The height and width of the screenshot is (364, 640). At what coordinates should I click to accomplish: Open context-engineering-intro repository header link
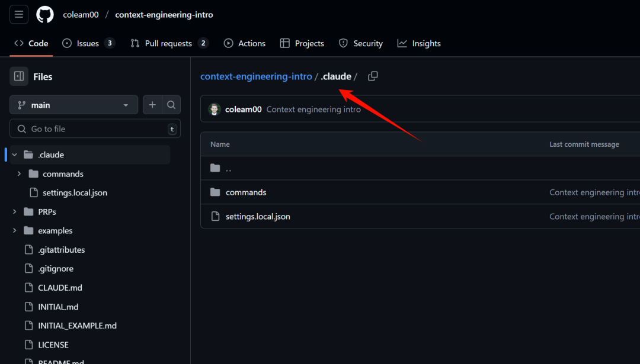tap(164, 15)
